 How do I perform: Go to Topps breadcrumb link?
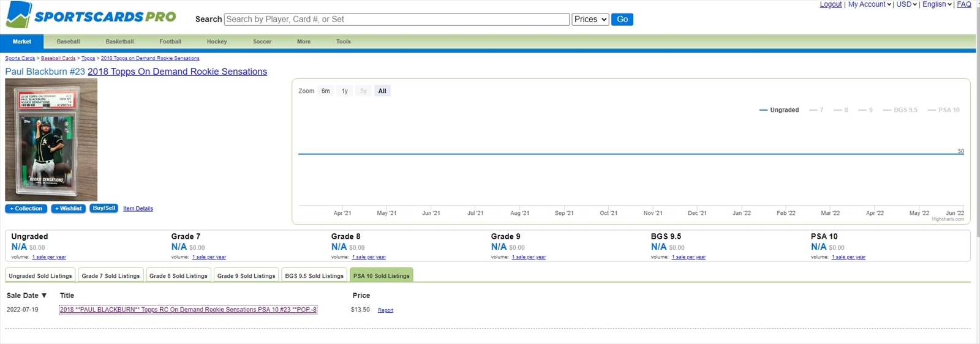click(x=88, y=58)
